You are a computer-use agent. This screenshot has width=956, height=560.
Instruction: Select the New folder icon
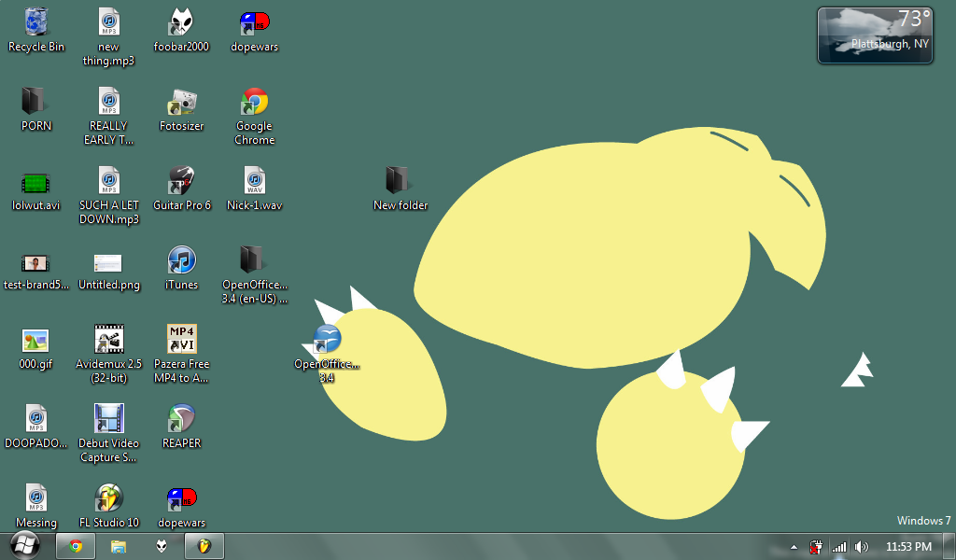point(400,181)
